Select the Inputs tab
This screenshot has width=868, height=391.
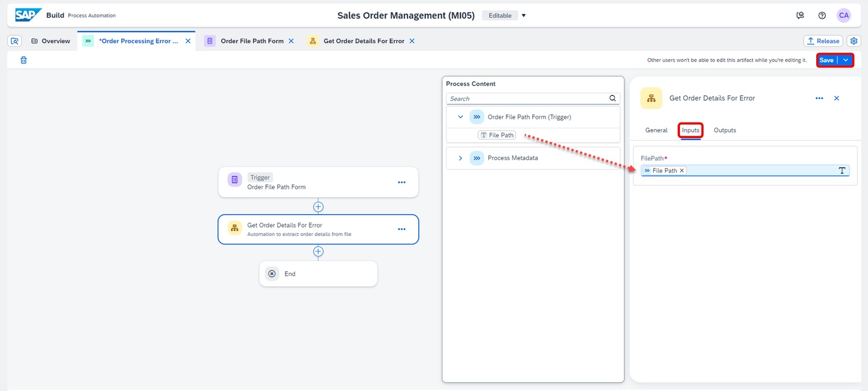point(691,130)
